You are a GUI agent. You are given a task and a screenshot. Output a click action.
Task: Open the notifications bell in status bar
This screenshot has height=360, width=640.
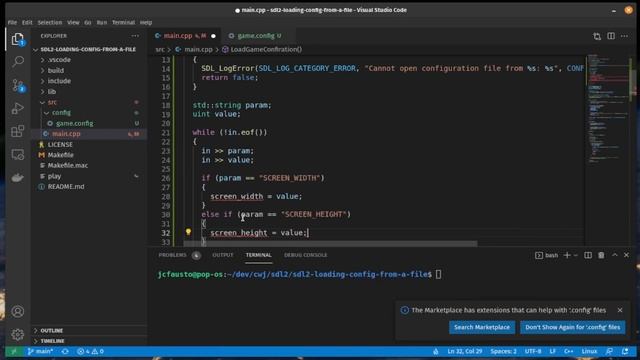(x=625, y=351)
